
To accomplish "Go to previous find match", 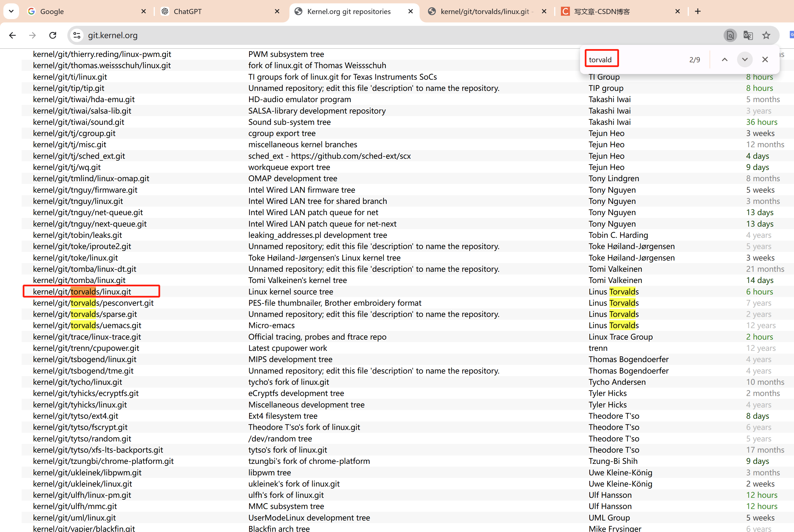I will 724,60.
